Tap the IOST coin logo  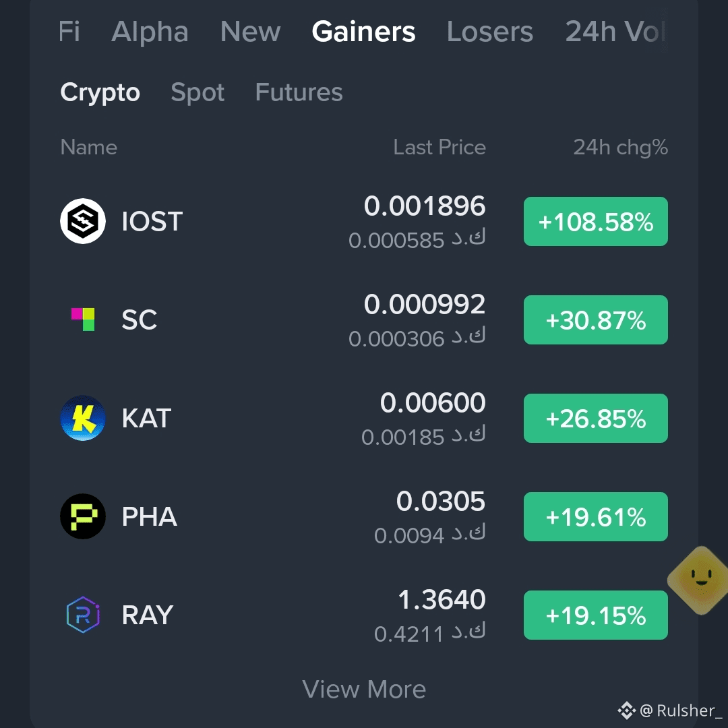coord(83,221)
